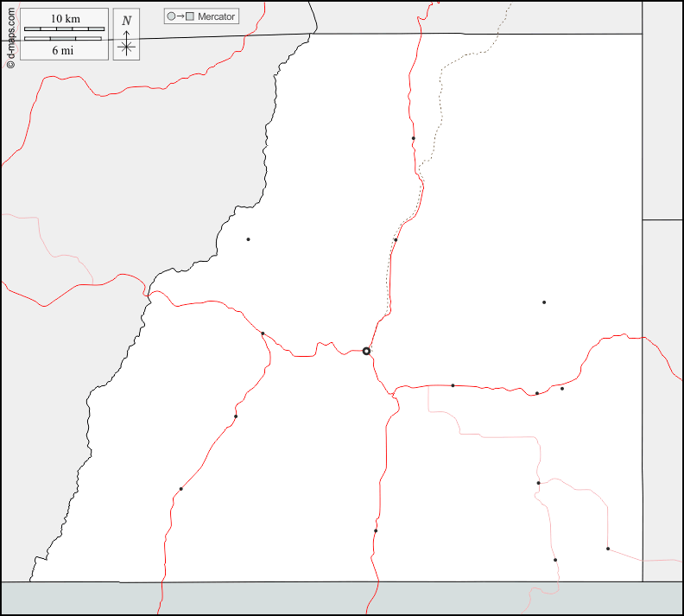Select the city dot farthest southeast on the pink road
This screenshot has height=616, width=684.
(608, 549)
